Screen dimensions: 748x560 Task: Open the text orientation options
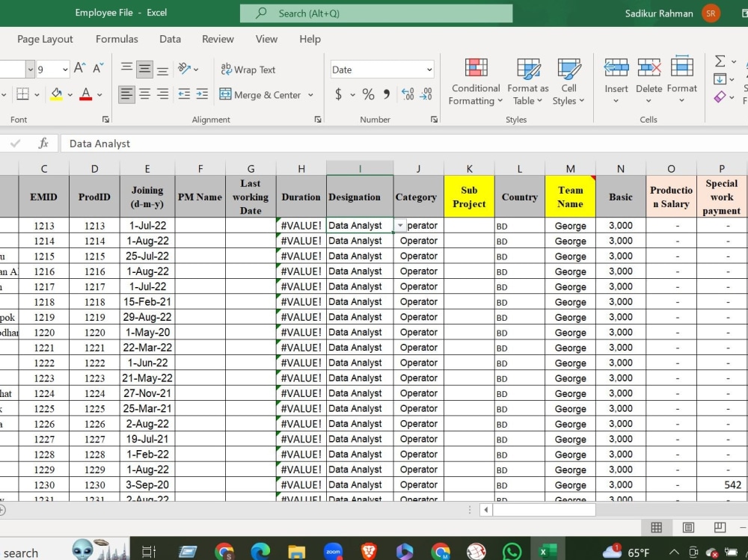188,70
